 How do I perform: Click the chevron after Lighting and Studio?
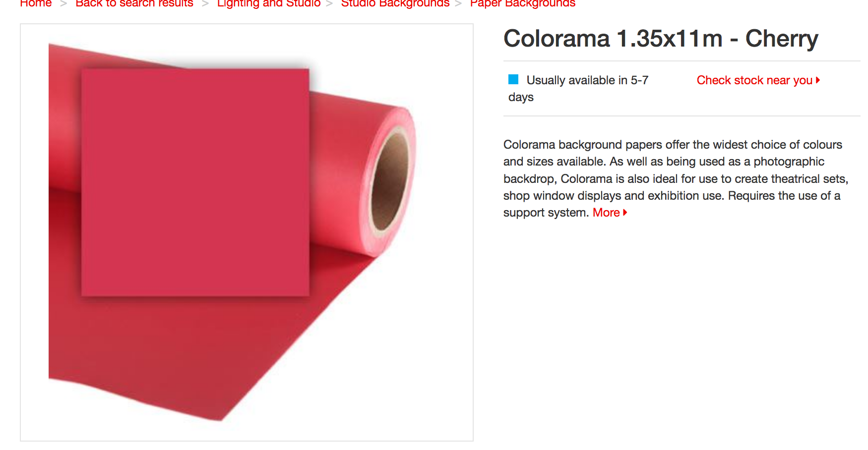pyautogui.click(x=329, y=4)
